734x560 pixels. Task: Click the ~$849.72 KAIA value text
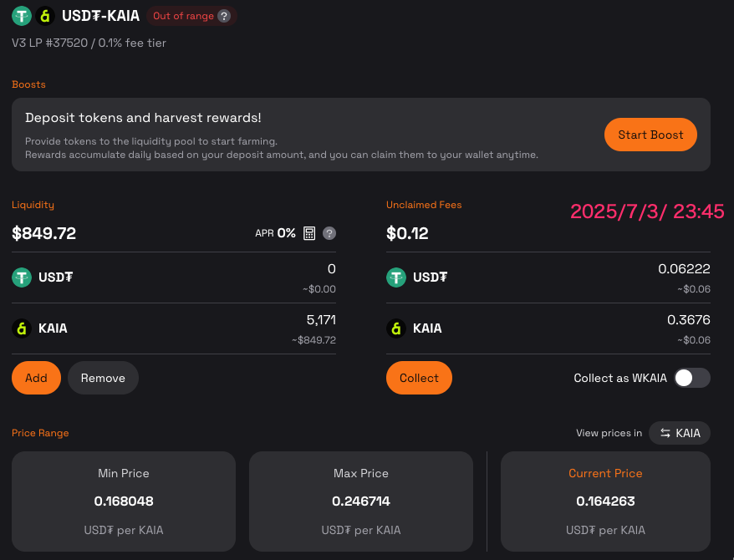(313, 340)
